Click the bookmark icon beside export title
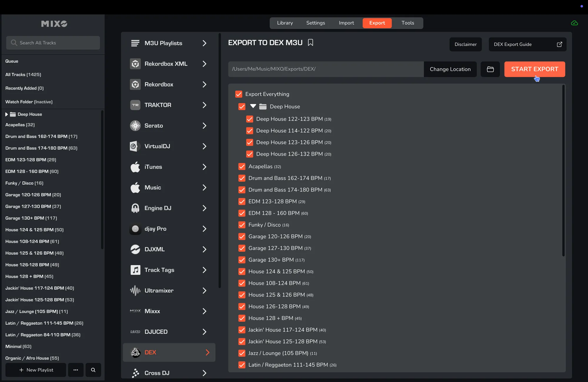 (310, 43)
